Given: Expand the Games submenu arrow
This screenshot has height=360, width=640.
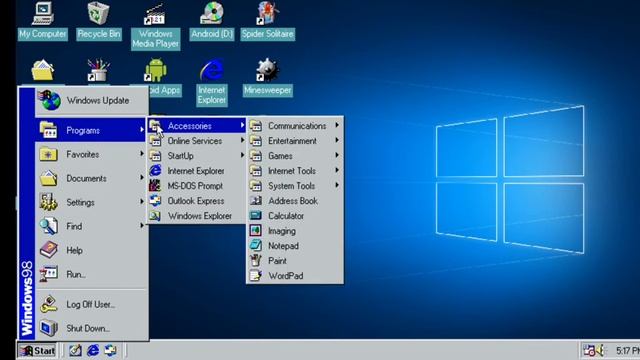Looking at the screenshot, I should point(337,155).
